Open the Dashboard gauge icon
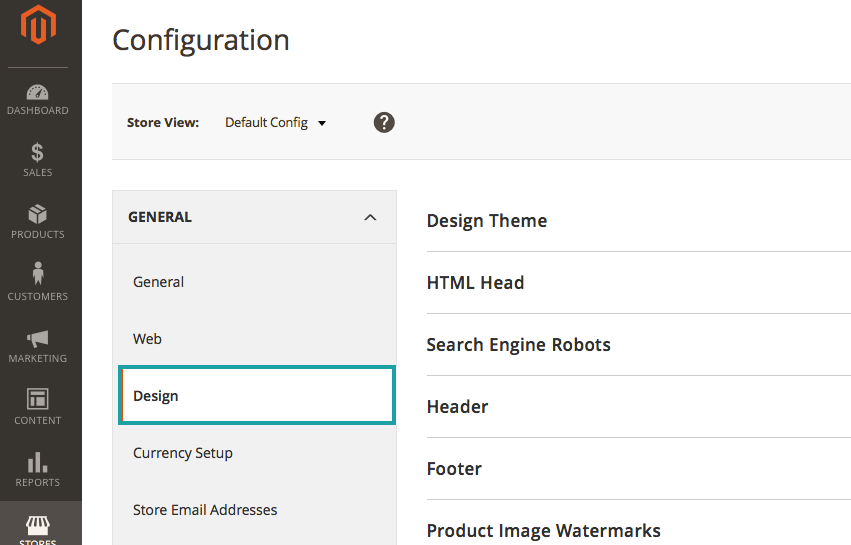The height and width of the screenshot is (545, 851). [38, 92]
